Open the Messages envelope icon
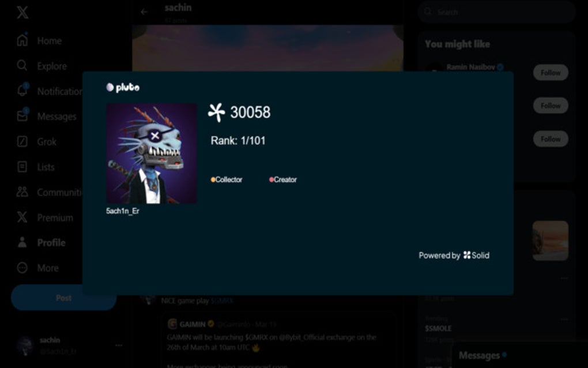The image size is (588, 368). coord(22,115)
